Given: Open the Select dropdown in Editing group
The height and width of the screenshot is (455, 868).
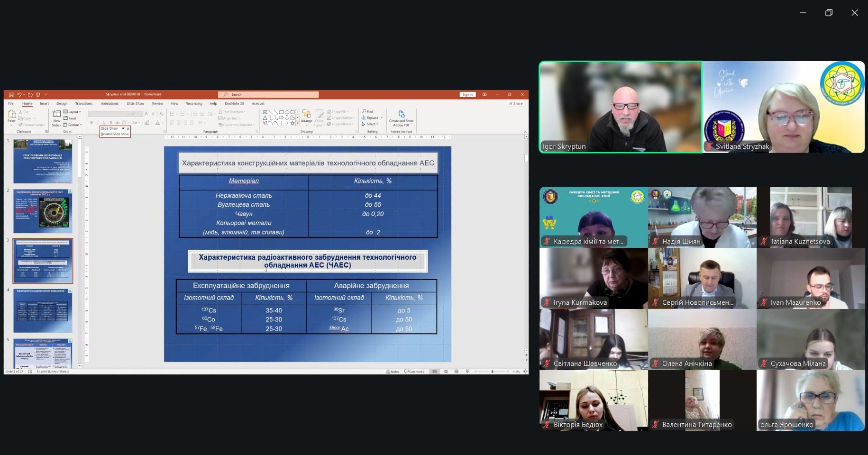Looking at the screenshot, I should (x=370, y=124).
